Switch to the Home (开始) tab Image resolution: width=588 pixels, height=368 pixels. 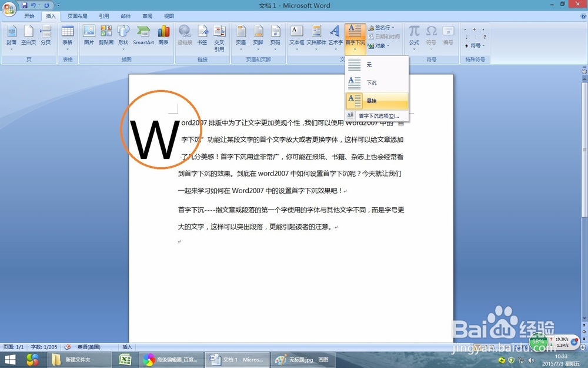pos(29,16)
